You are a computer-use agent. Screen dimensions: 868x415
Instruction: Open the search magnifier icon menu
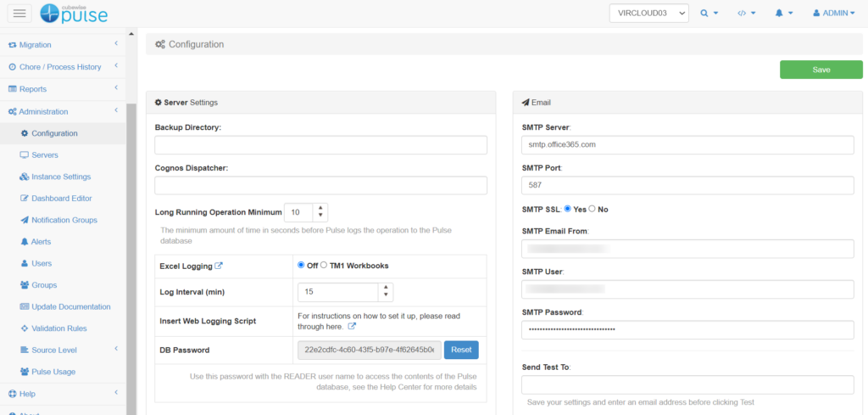(x=709, y=14)
